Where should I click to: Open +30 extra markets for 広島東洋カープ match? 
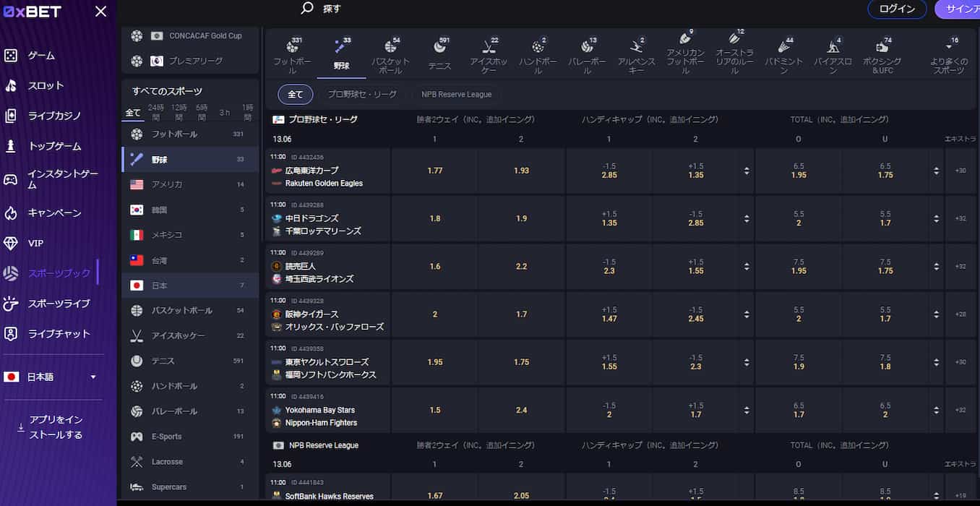960,171
